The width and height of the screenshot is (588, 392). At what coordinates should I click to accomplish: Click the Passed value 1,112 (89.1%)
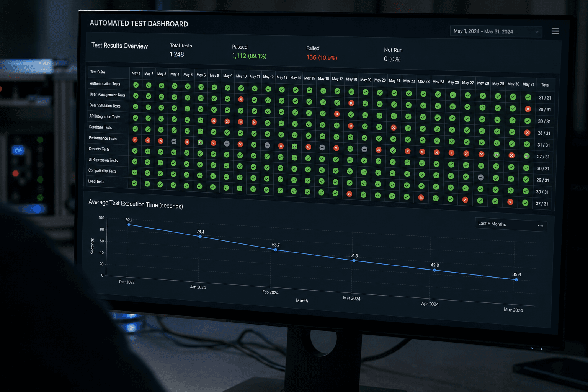click(x=249, y=56)
